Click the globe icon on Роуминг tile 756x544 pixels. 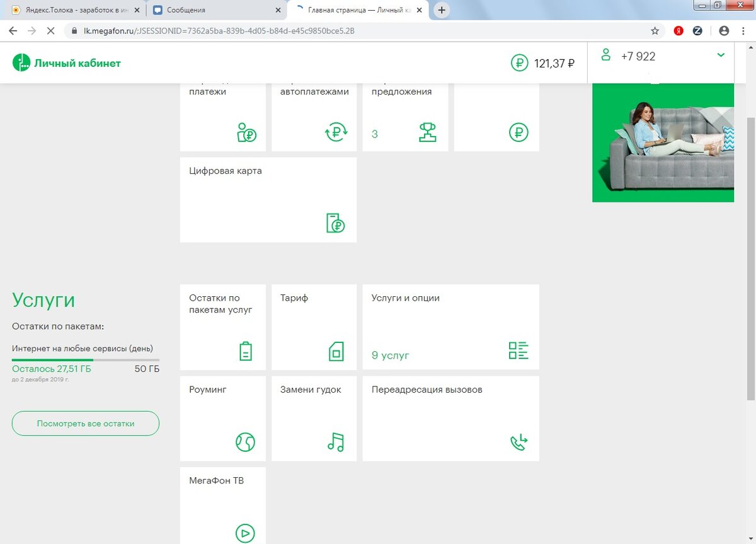click(245, 443)
